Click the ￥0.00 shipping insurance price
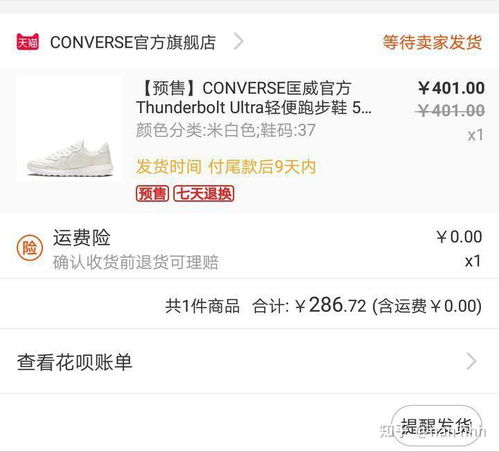 (x=459, y=237)
